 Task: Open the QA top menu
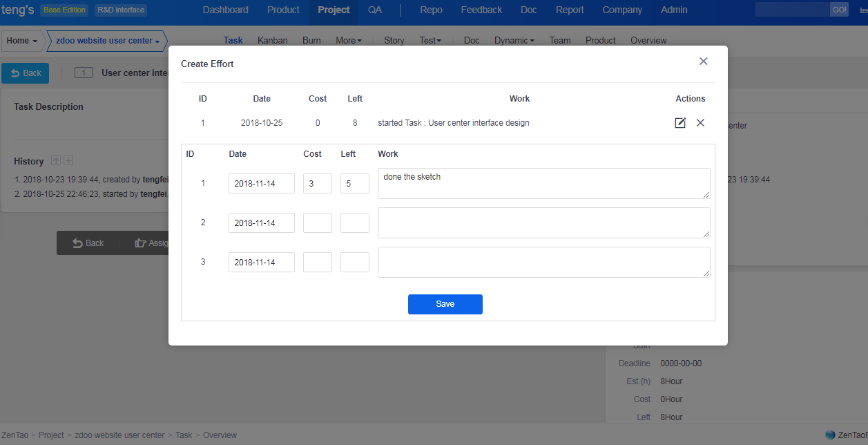(375, 10)
